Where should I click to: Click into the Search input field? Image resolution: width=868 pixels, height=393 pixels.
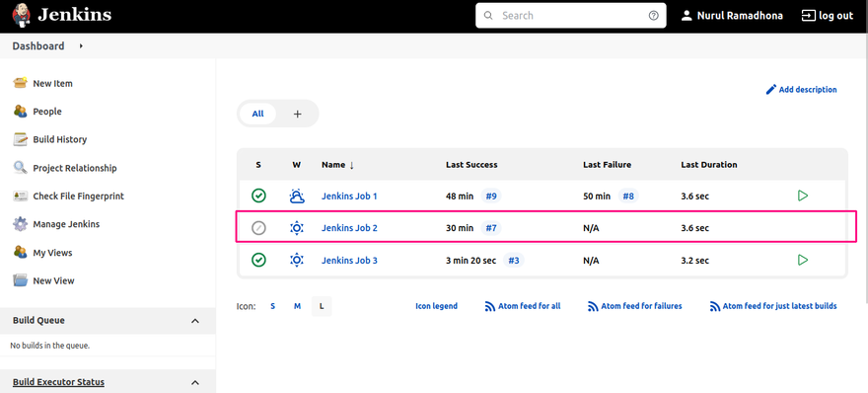(571, 16)
